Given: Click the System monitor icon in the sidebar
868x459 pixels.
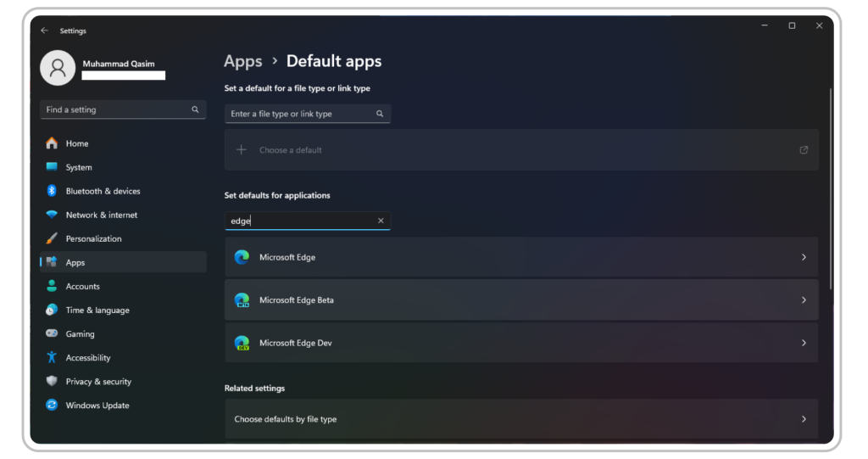Looking at the screenshot, I should tap(52, 167).
